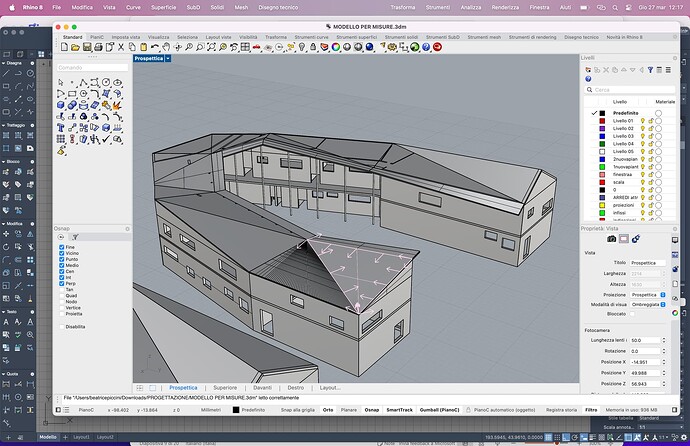
Task: Click the light bulb Hide objects icon
Action: pyautogui.click(x=302, y=47)
